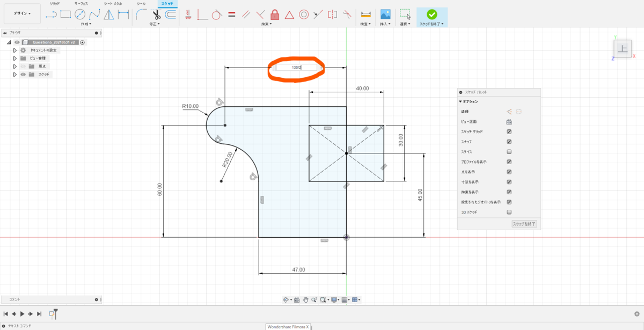Select the Offset tool
Screen dimensions: 644x330
[x=170, y=14]
